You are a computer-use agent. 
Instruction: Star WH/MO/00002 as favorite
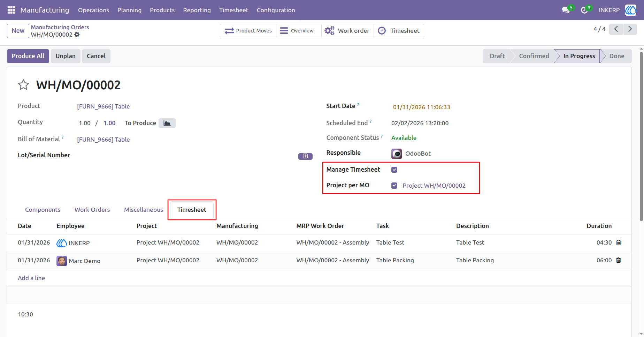[23, 85]
